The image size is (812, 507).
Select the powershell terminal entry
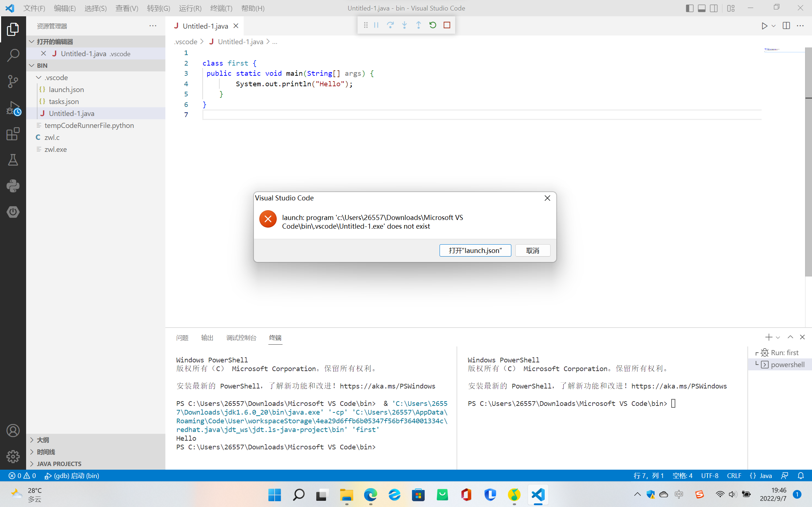[x=780, y=365]
